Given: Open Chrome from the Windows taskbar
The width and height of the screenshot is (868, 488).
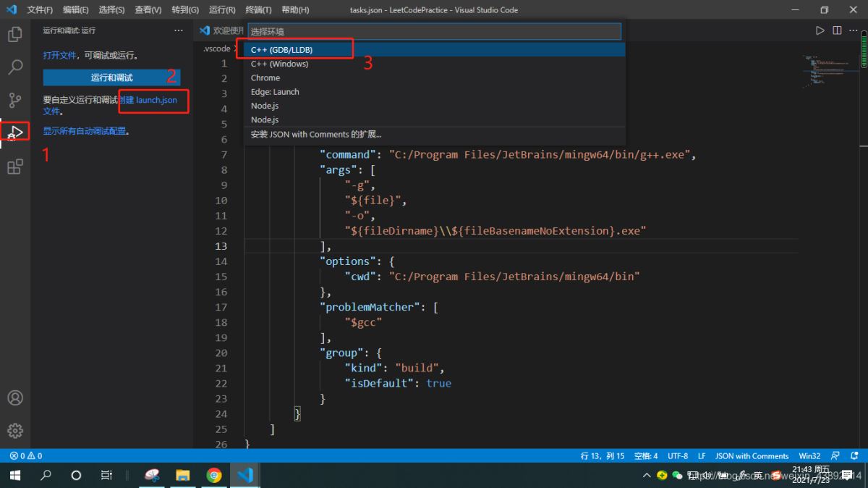Looking at the screenshot, I should point(214,475).
